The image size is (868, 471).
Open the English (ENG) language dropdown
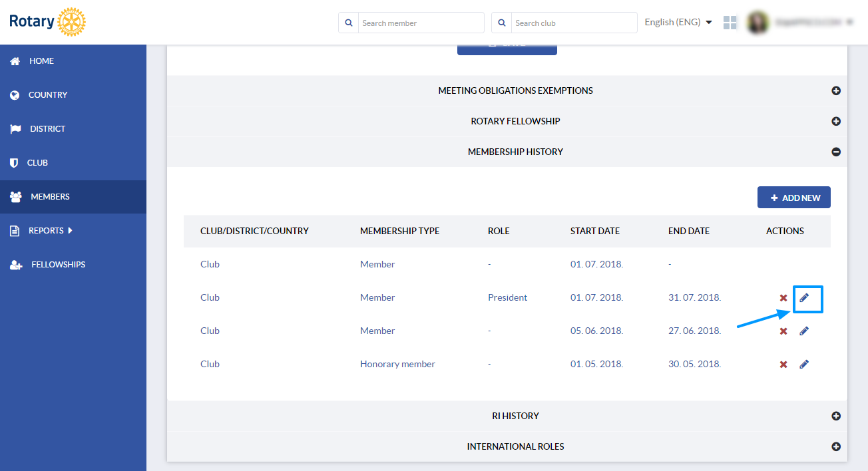point(678,22)
